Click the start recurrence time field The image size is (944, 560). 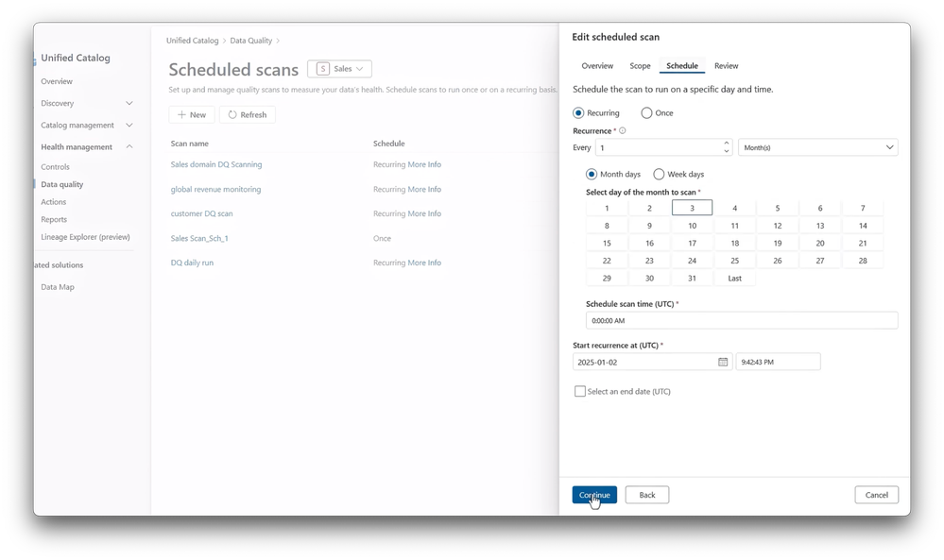coord(778,362)
